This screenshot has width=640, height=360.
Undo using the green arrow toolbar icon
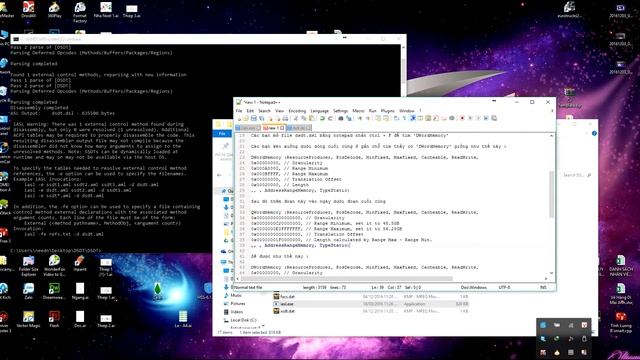tap(322, 118)
